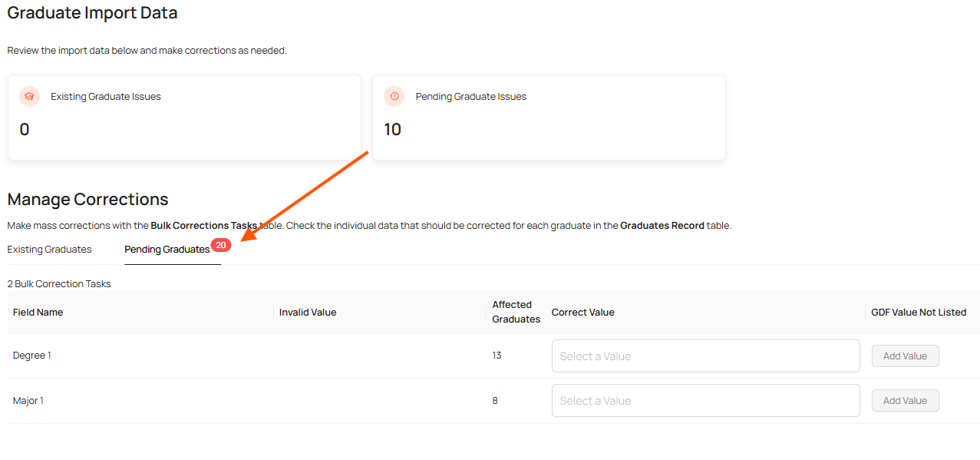980x460 pixels.
Task: Click GDF Value Not Listed header
Action: (919, 313)
